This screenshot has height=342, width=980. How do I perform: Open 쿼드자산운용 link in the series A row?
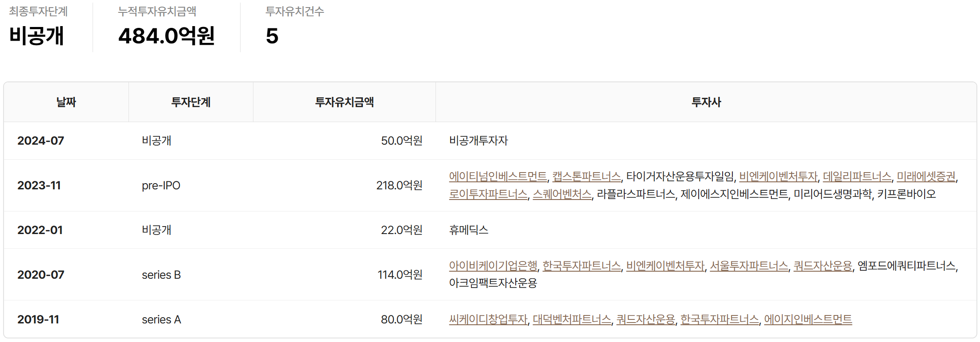tap(646, 319)
